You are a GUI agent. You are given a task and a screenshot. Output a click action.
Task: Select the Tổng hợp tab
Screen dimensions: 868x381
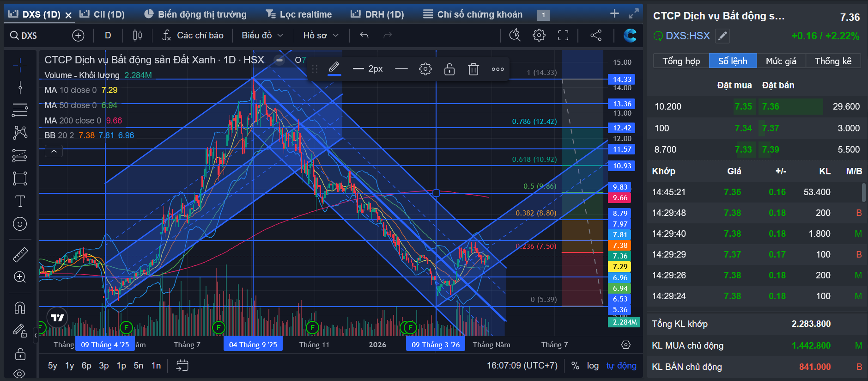click(x=681, y=61)
